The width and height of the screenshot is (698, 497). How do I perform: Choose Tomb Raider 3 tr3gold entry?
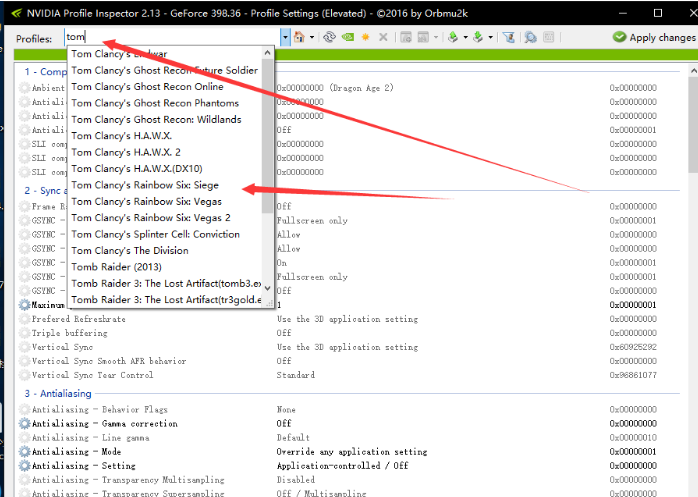point(166,300)
